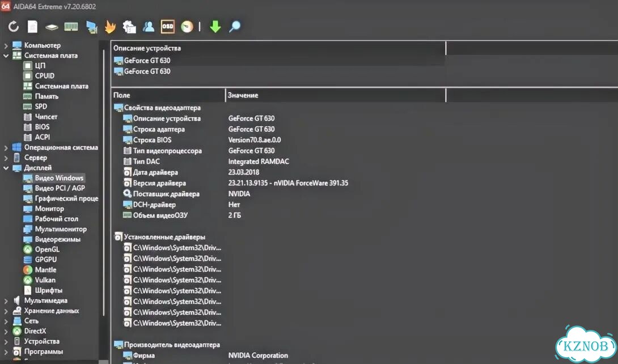Viewport: 618px width, 364px height.
Task: Open the Report page icon in toolbar
Action: point(32,27)
